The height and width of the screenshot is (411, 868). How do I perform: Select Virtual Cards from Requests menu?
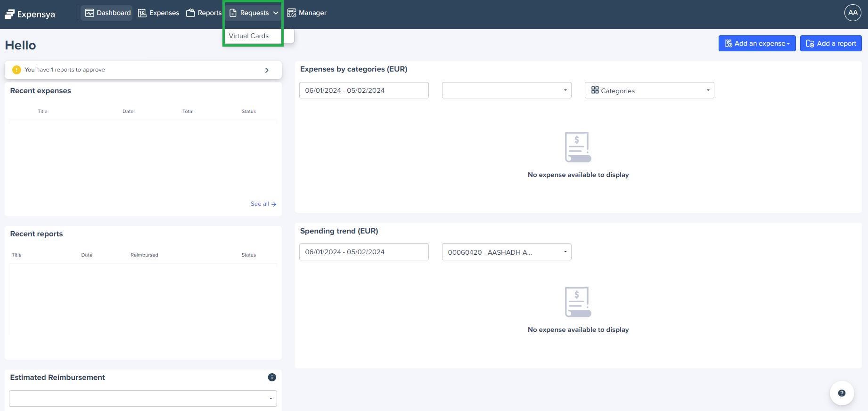(249, 36)
